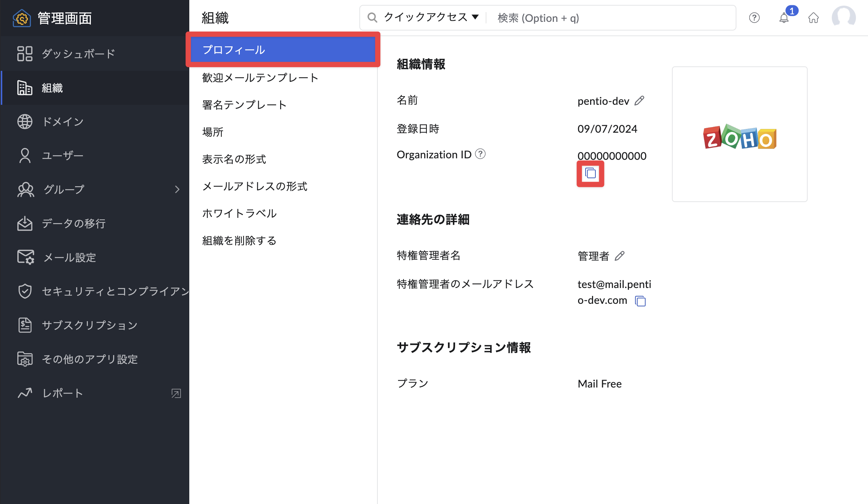Screen dimensions: 868x504
Task: Click the domain globe icon
Action: 25,121
